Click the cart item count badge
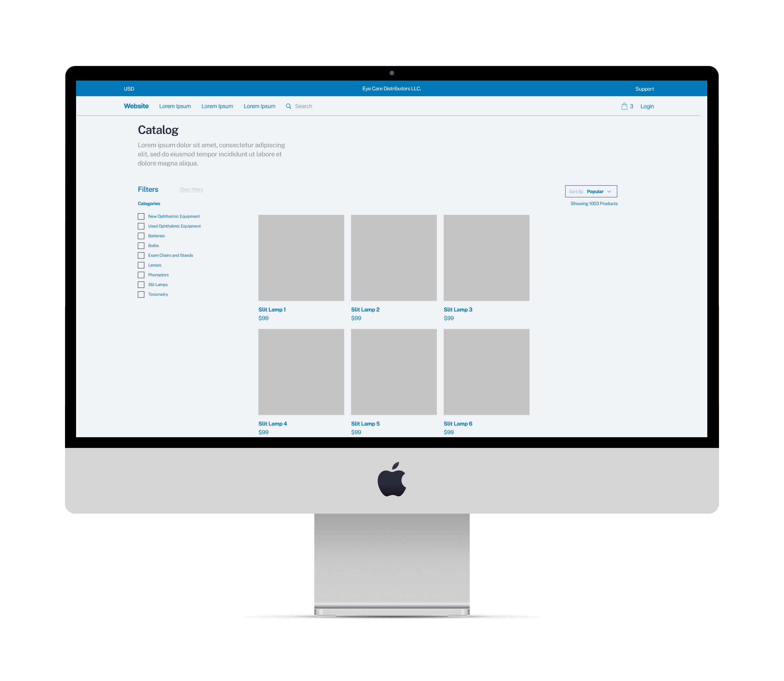 [629, 106]
